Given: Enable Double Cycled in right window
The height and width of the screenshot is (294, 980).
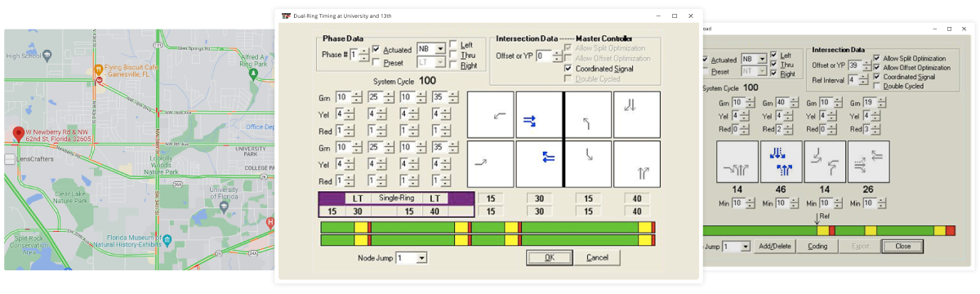Looking at the screenshot, I should click(x=876, y=86).
